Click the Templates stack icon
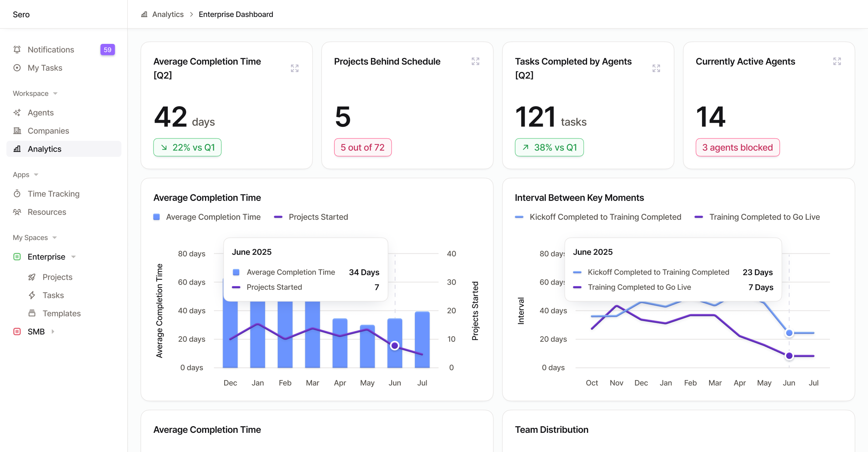868x452 pixels. 32,313
